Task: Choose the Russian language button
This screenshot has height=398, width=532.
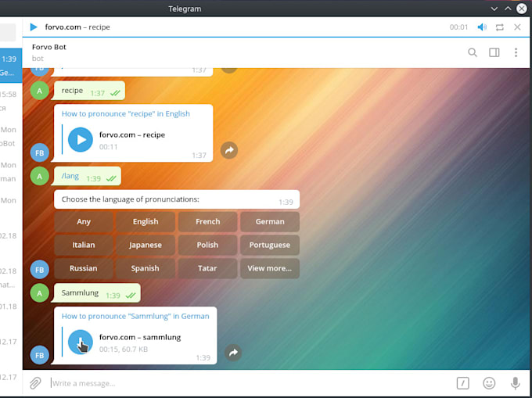Action: pos(84,268)
